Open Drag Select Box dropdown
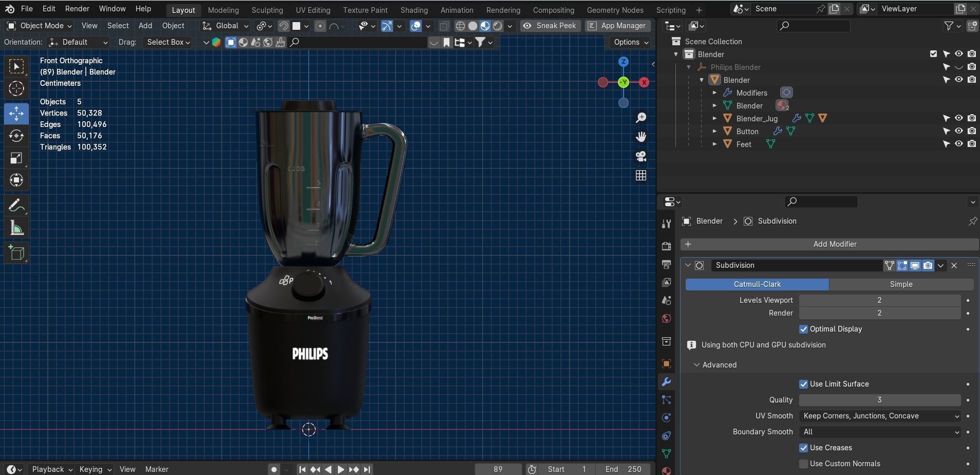980x475 pixels. point(167,42)
